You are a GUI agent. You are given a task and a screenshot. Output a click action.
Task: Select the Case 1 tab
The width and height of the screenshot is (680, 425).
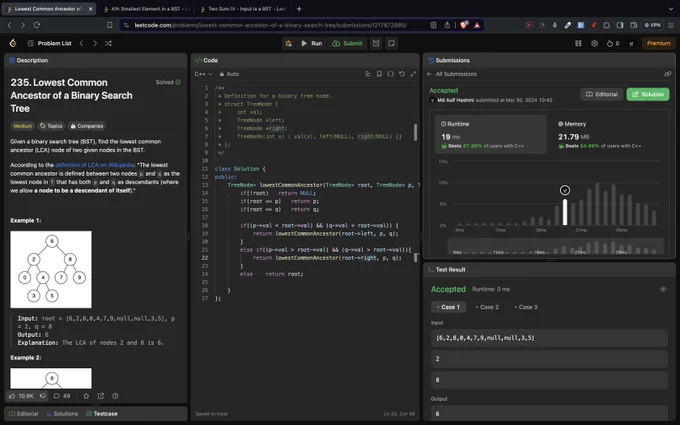point(448,307)
